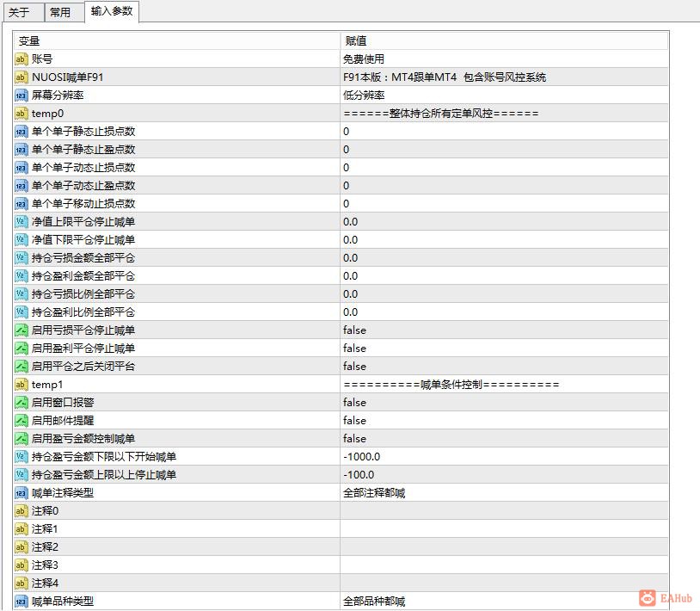Click the string icon beside 注释0

click(21, 510)
